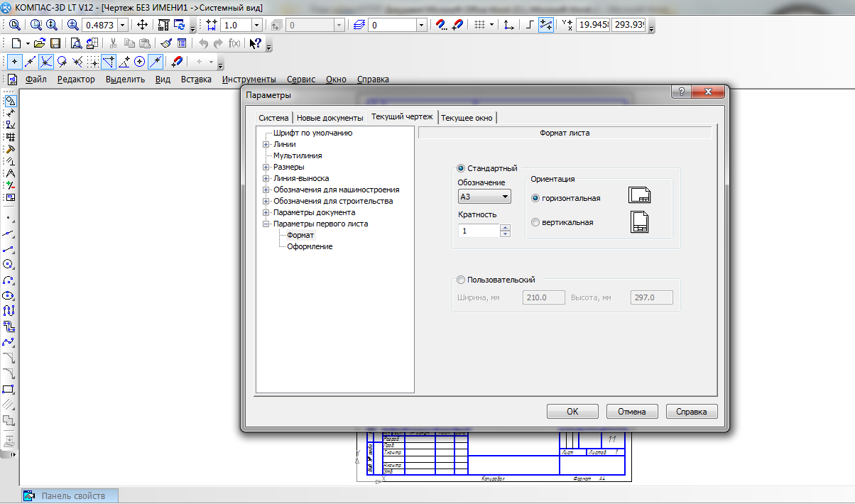
Task: Decrease Кратность value with down arrow
Action: 505,234
